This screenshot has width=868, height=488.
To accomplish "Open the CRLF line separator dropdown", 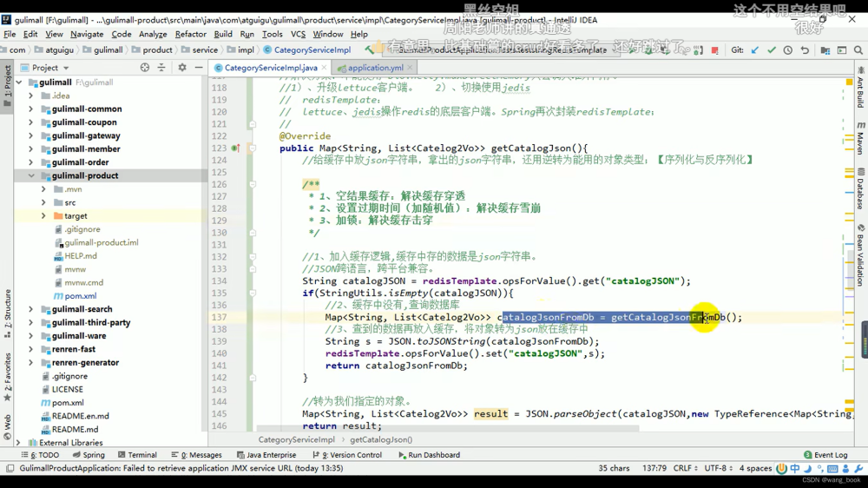I will click(686, 468).
